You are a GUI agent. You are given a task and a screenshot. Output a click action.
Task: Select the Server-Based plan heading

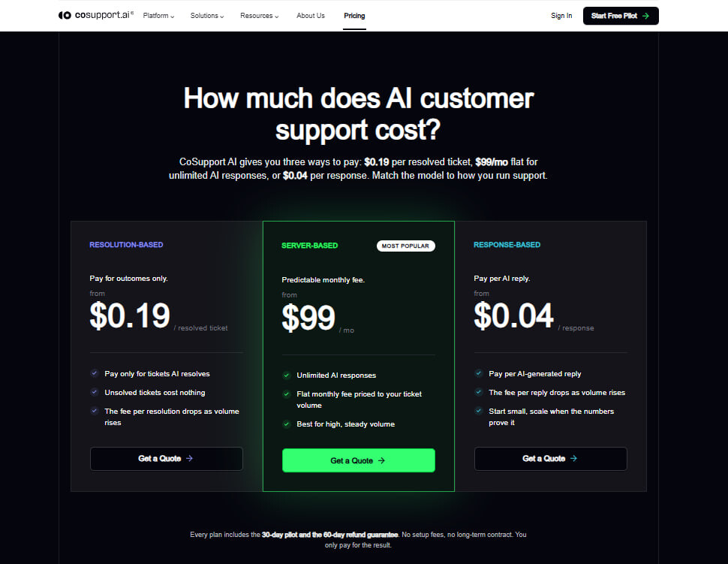tap(310, 246)
